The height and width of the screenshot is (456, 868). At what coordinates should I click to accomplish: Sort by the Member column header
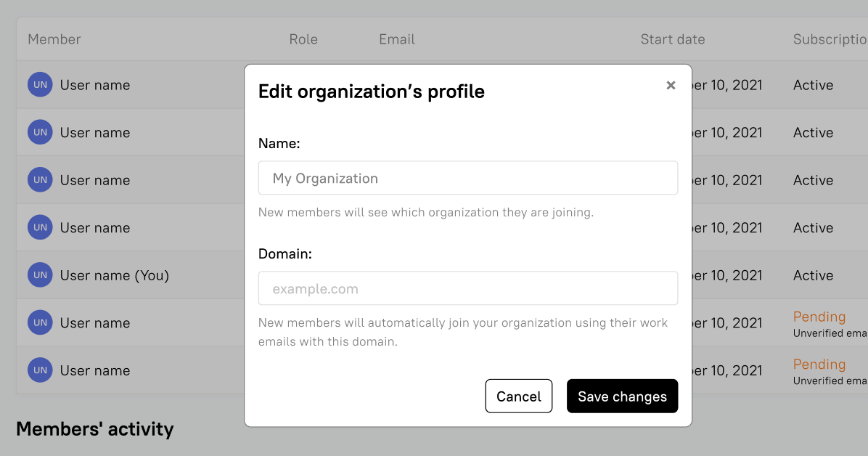point(54,39)
